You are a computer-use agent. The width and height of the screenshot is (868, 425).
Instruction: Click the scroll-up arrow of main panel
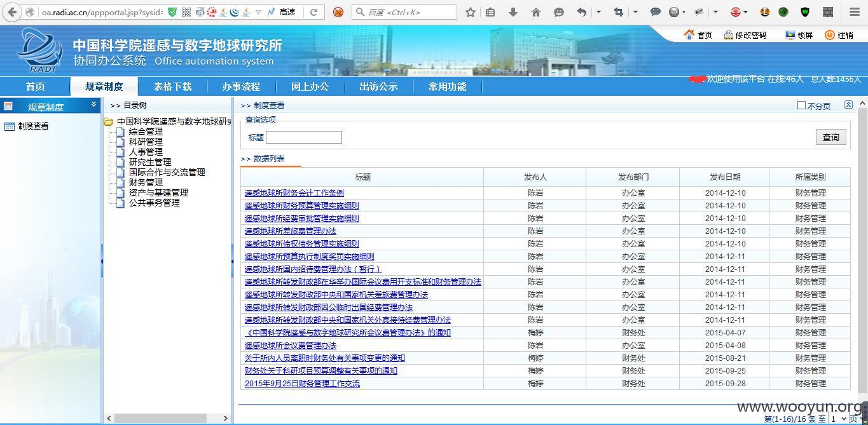(863, 103)
